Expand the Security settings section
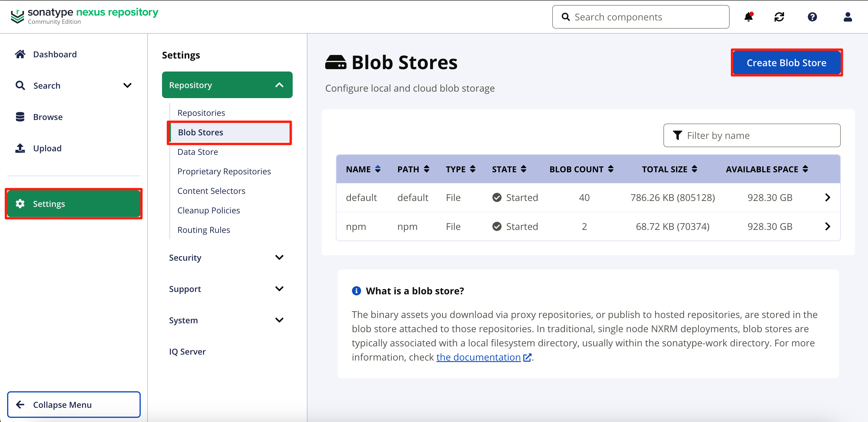 coord(279,258)
